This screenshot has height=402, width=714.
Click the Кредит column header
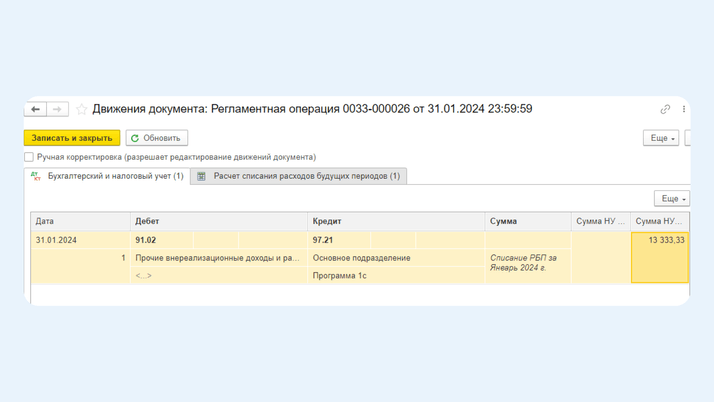tap(396, 221)
